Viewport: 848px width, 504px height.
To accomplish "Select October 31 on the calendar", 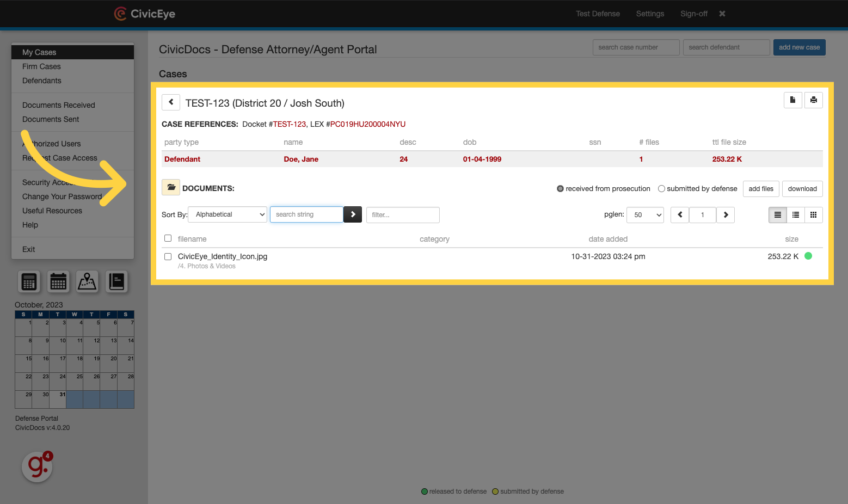I will coord(58,399).
